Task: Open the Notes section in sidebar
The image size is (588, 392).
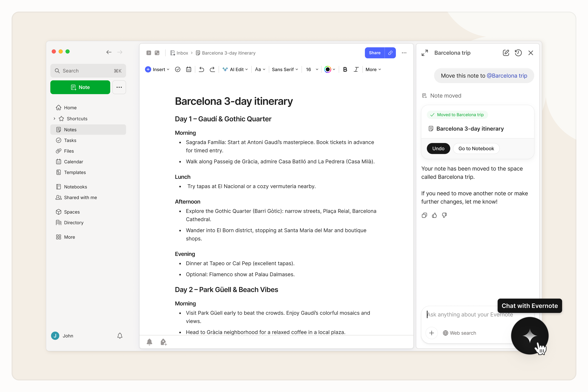Action: pyautogui.click(x=70, y=129)
